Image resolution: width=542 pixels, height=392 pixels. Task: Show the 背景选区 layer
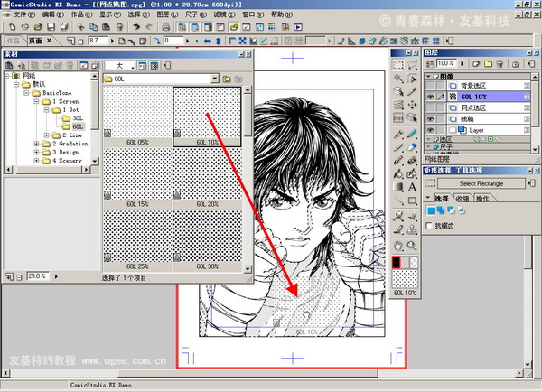[x=430, y=86]
